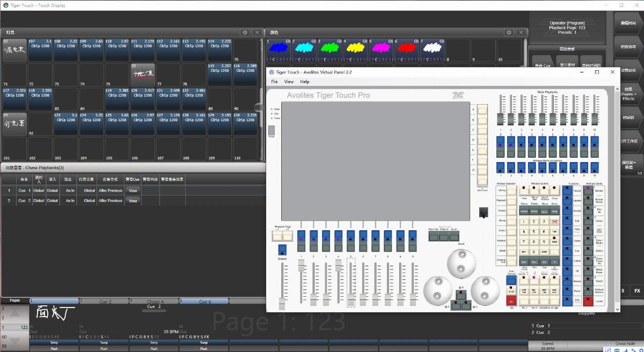Select the yellow color palette swatch
Image resolution: width=644 pixels, height=352 pixels.
point(355,48)
